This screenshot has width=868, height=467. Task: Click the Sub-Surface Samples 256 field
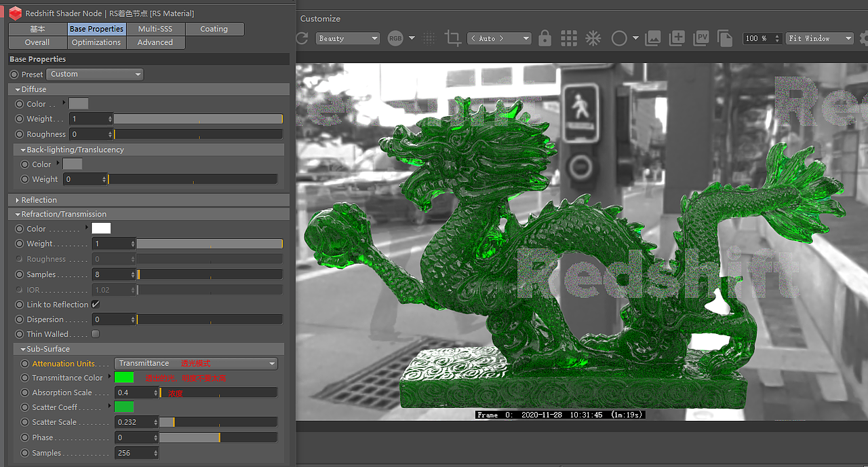point(136,453)
